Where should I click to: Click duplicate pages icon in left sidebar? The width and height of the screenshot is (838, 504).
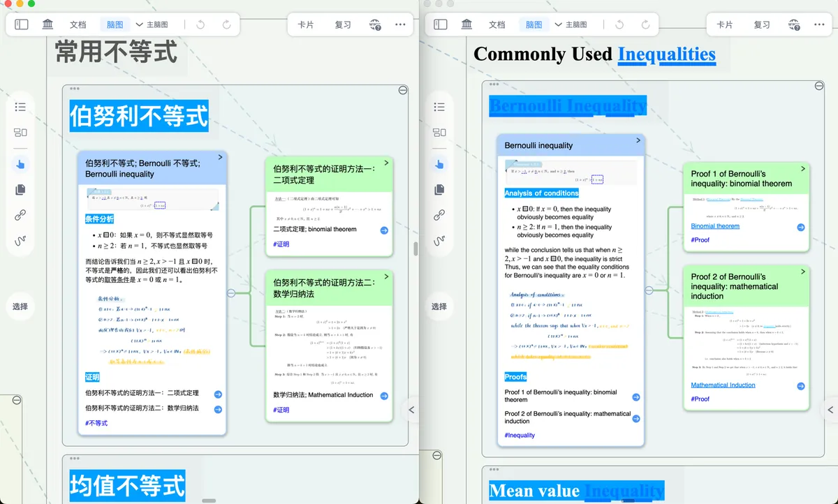click(x=20, y=189)
